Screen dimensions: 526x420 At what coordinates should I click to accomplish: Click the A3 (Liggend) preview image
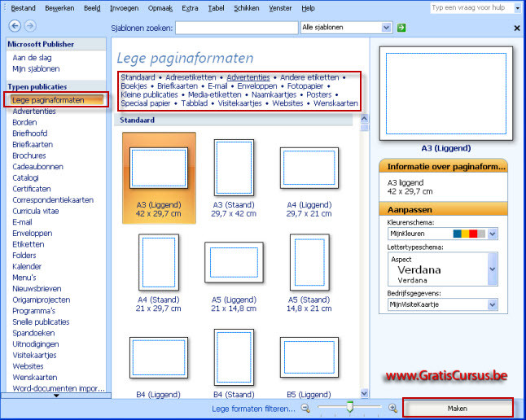(446, 94)
